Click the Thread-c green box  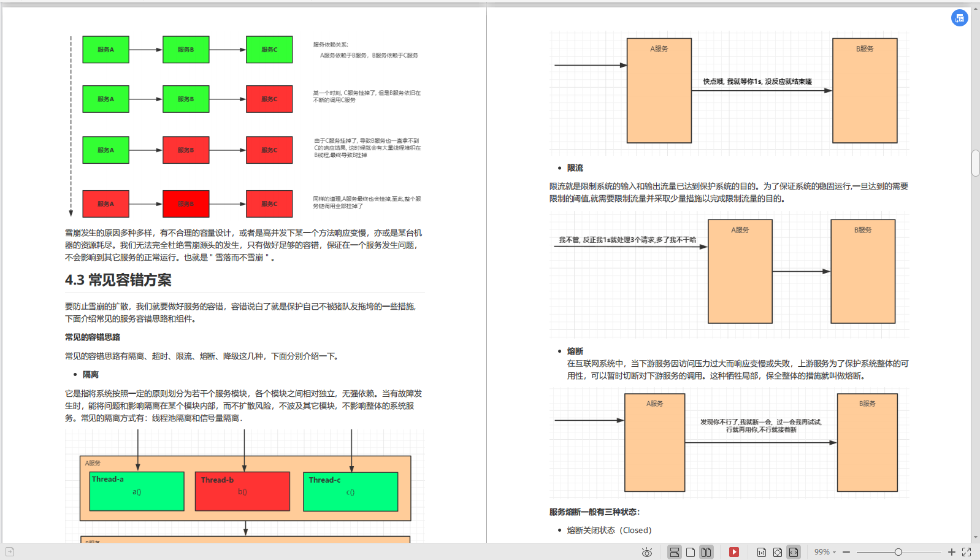tap(350, 491)
